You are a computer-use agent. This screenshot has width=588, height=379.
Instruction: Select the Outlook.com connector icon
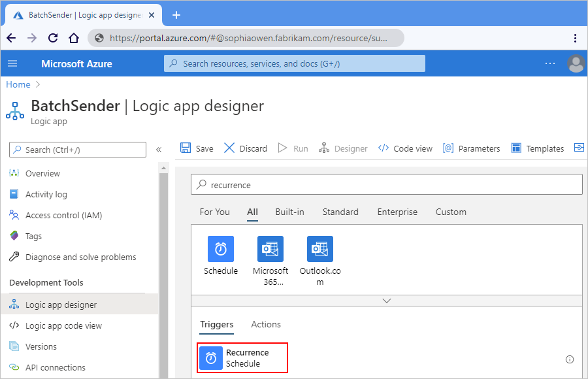[320, 249]
